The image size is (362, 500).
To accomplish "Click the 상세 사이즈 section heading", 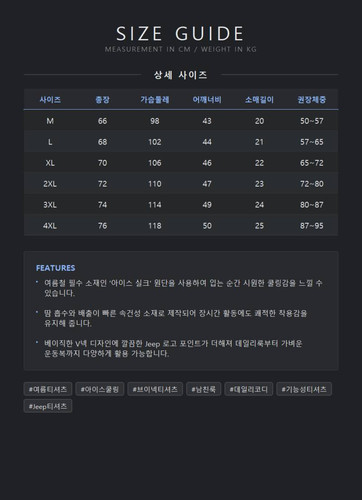I will point(180,75).
